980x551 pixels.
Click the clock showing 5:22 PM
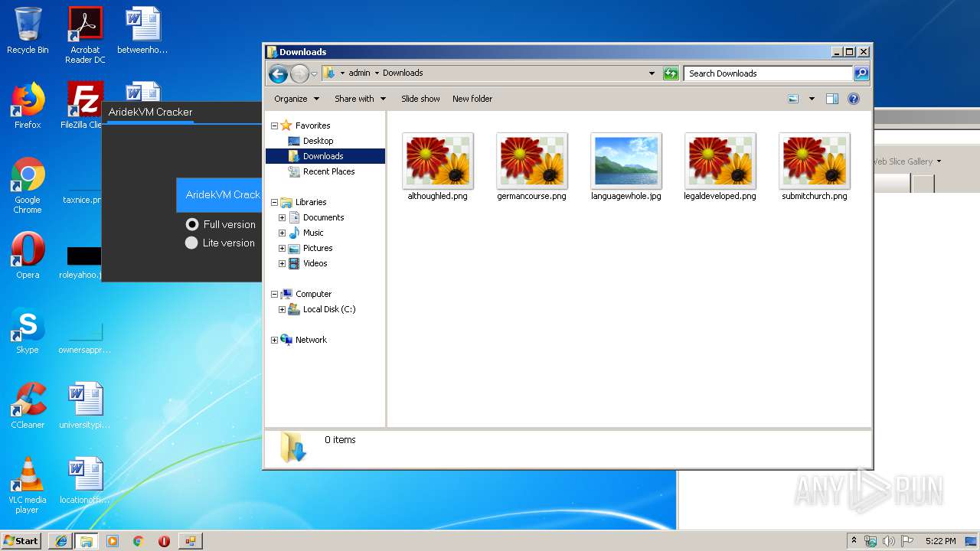pos(940,541)
